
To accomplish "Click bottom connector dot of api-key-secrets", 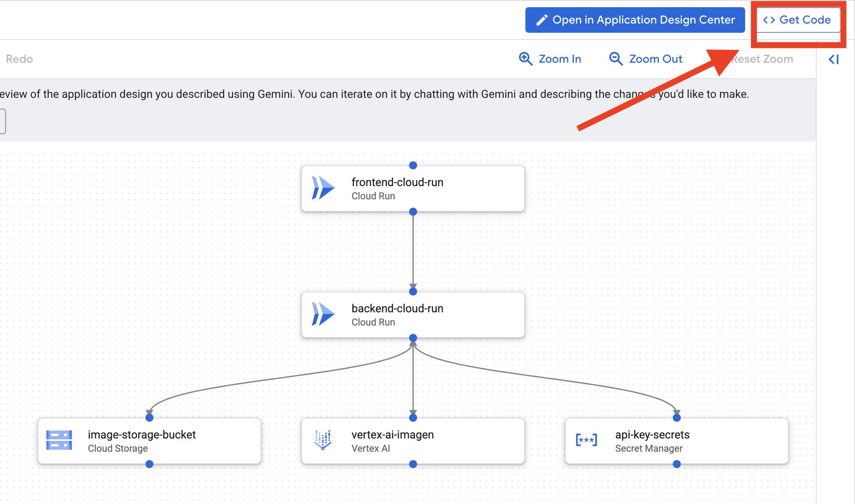I will tap(676, 464).
